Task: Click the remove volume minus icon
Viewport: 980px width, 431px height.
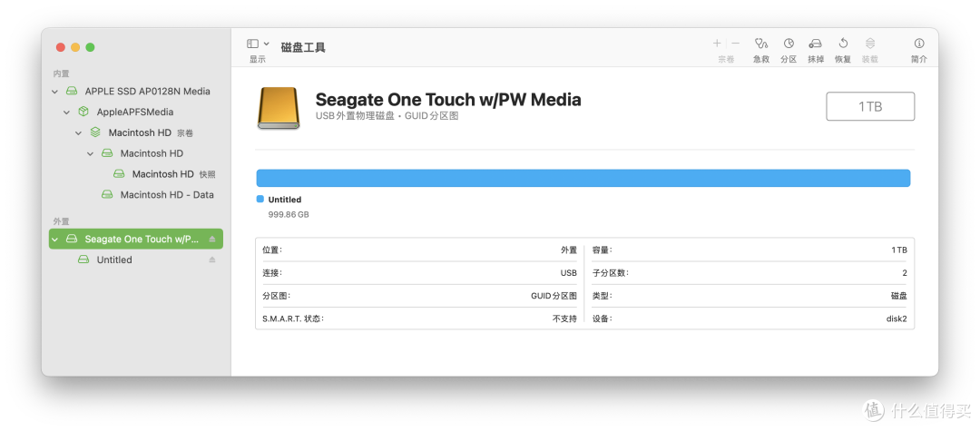Action: point(736,44)
